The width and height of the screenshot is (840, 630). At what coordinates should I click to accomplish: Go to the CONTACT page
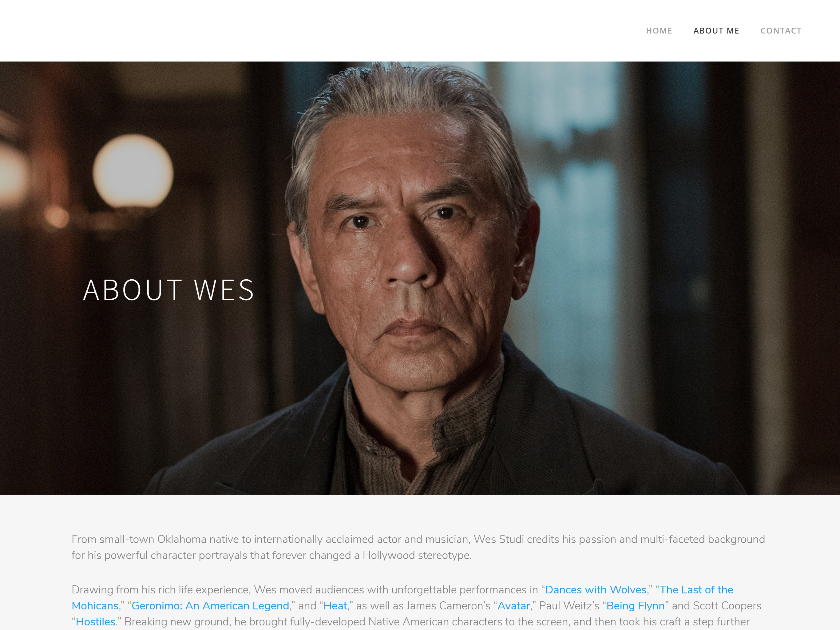pyautogui.click(x=781, y=31)
